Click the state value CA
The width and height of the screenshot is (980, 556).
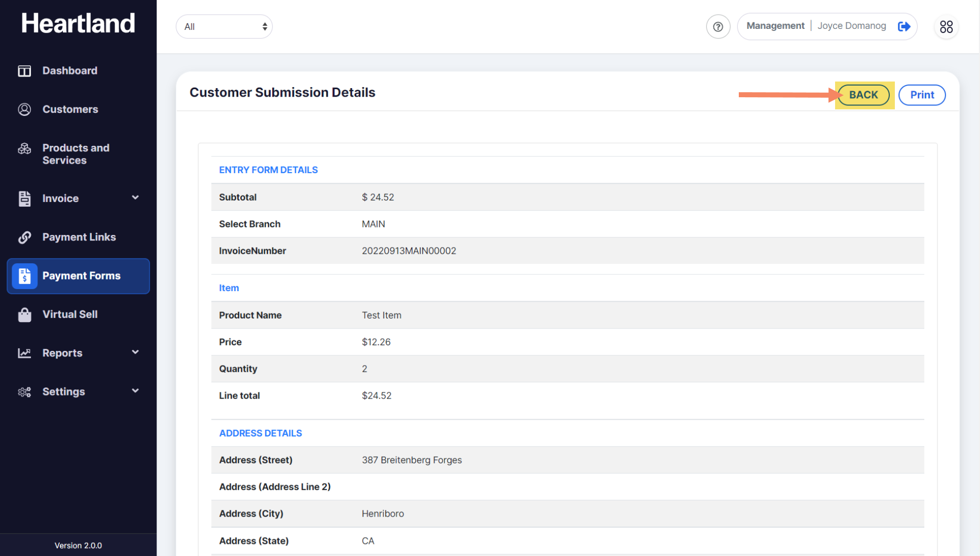point(368,541)
